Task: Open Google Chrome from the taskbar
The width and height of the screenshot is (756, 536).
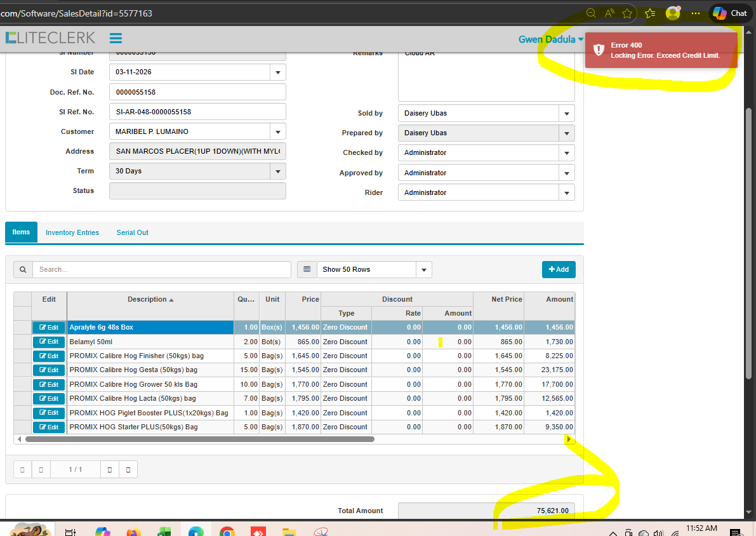Action: pyautogui.click(x=227, y=532)
